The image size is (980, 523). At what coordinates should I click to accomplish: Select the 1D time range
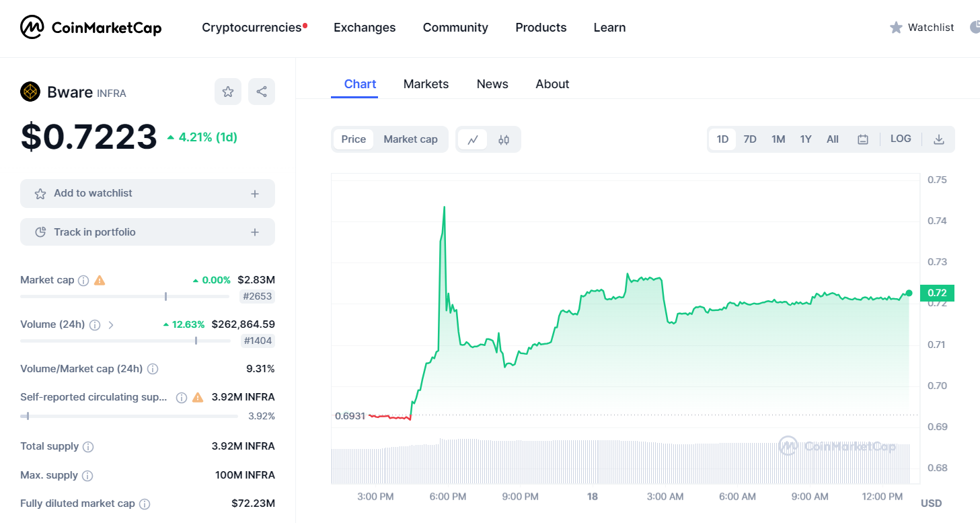point(722,139)
